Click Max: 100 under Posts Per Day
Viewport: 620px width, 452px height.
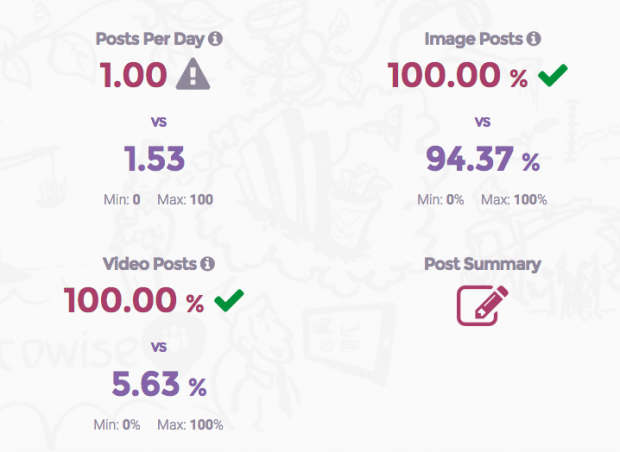[185, 199]
